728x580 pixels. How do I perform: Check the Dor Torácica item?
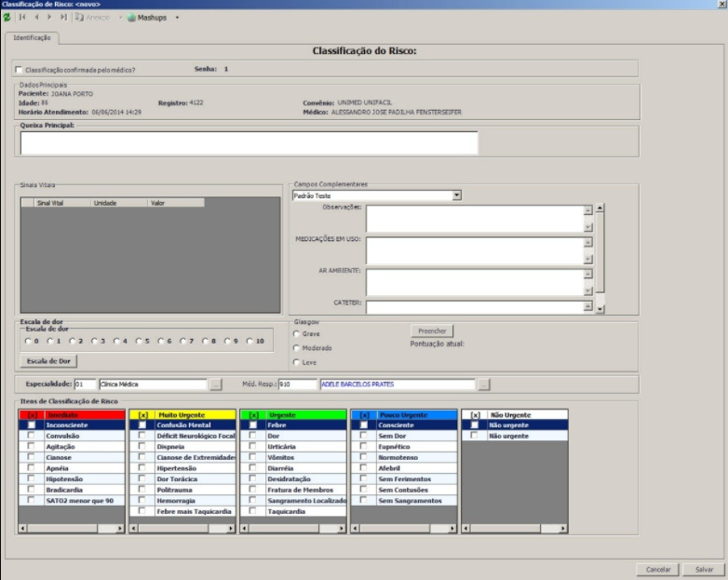tap(142, 479)
